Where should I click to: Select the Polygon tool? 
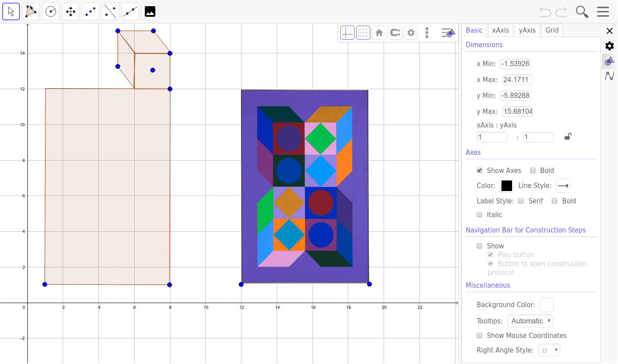(31, 11)
